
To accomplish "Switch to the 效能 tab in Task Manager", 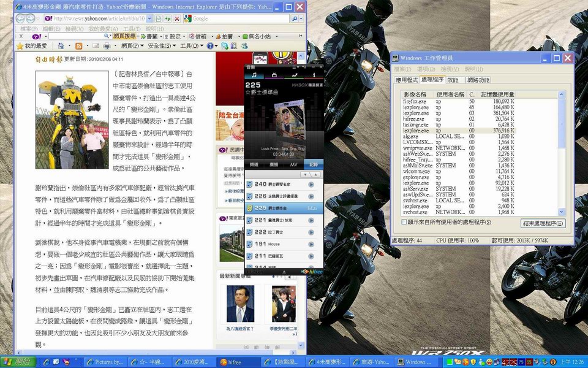I will tap(452, 80).
